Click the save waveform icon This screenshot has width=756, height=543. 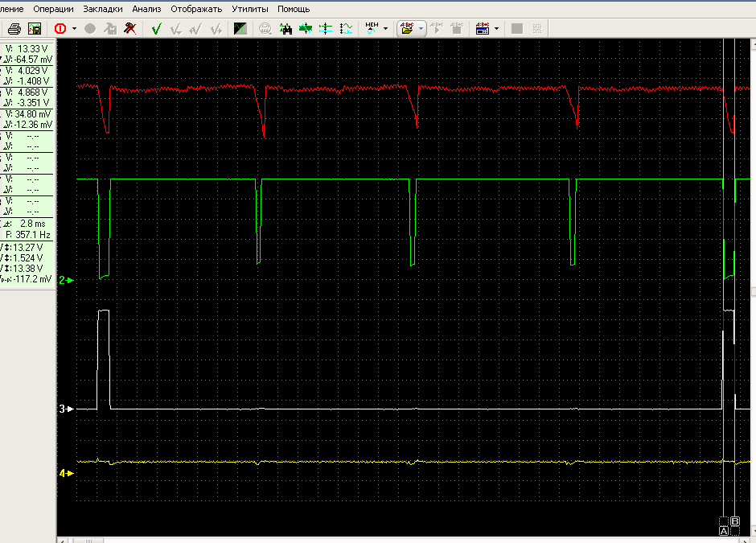coord(35,28)
